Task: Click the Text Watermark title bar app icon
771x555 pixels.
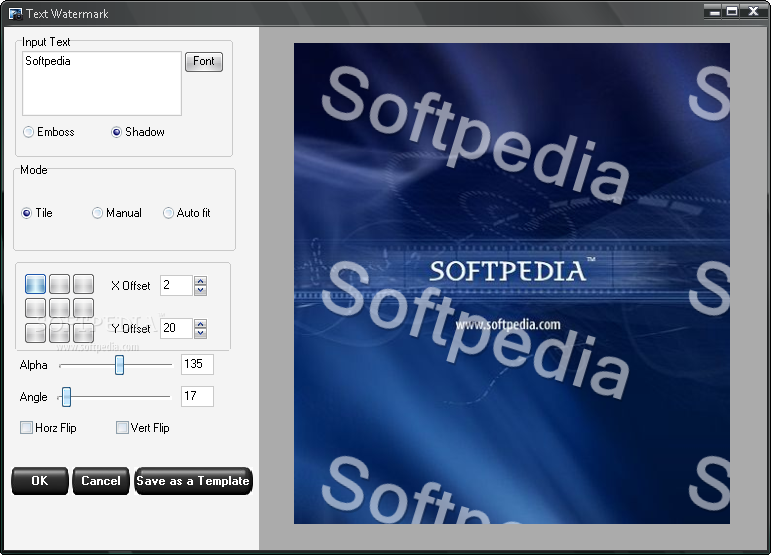Action: [x=15, y=13]
